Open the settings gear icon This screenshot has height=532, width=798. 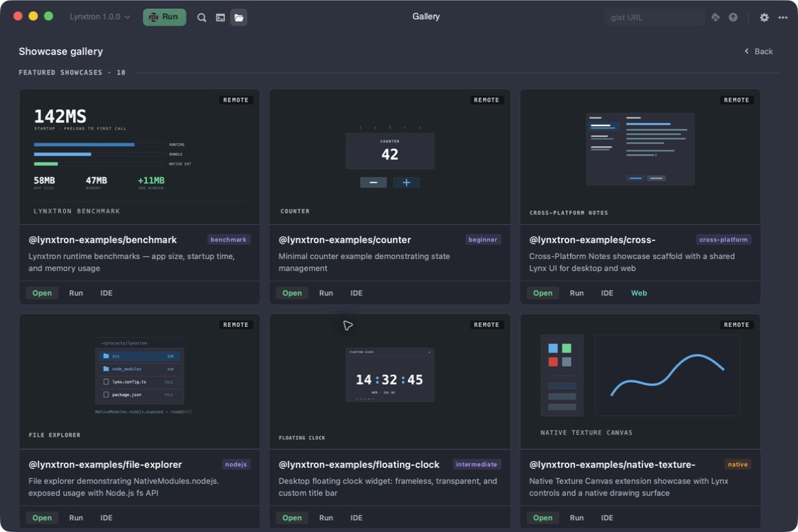pos(764,17)
